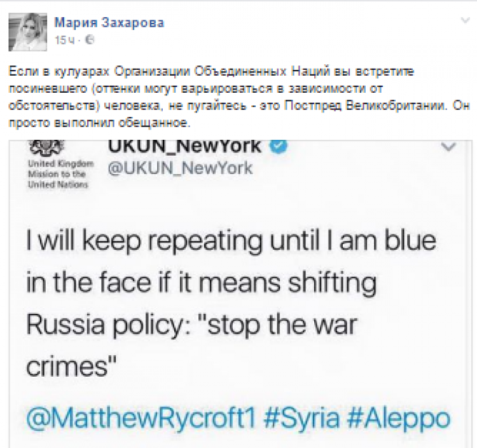Open the #Syria hashtag
Screen dimensions: 477x448
coord(301,418)
